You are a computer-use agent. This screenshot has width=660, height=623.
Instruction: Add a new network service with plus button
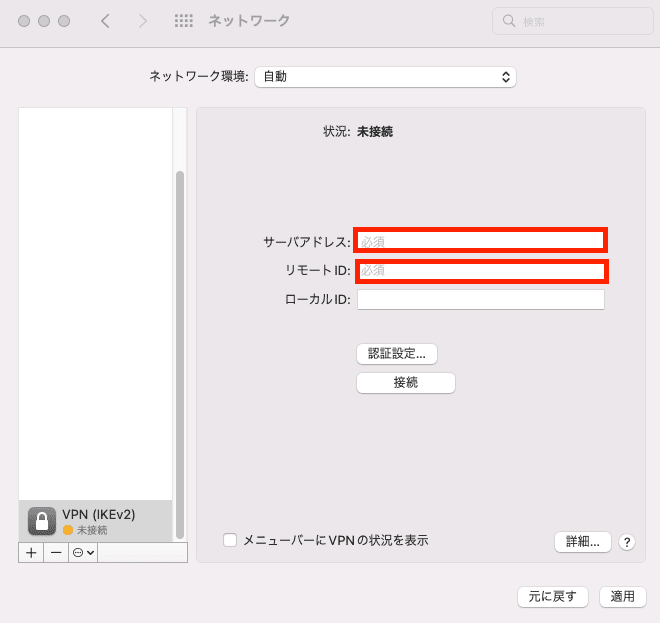[31, 552]
